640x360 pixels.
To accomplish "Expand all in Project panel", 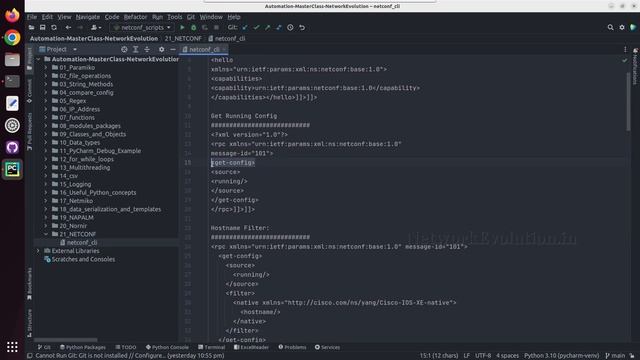I will click(136, 49).
